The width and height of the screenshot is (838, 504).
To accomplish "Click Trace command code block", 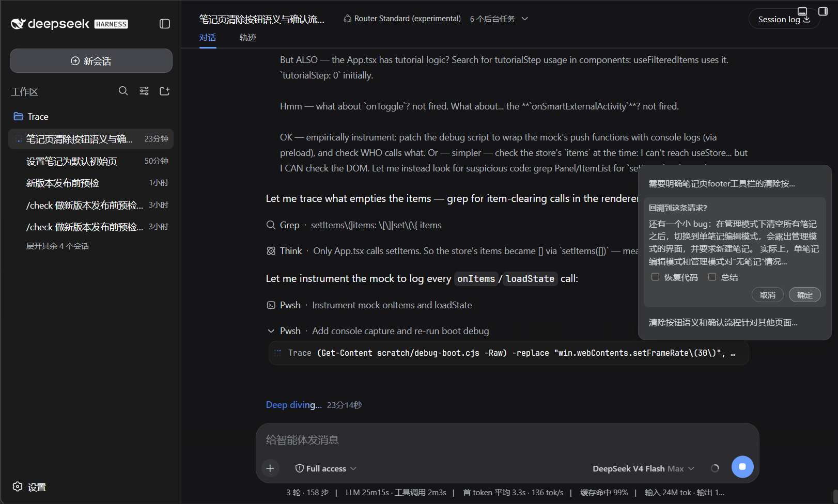I will click(508, 353).
